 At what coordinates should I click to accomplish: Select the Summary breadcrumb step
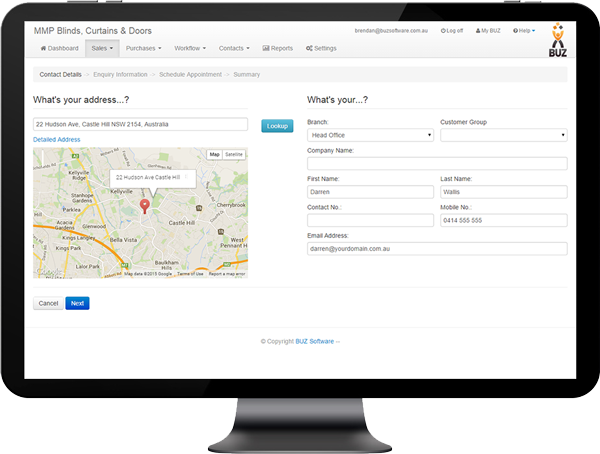tap(246, 74)
